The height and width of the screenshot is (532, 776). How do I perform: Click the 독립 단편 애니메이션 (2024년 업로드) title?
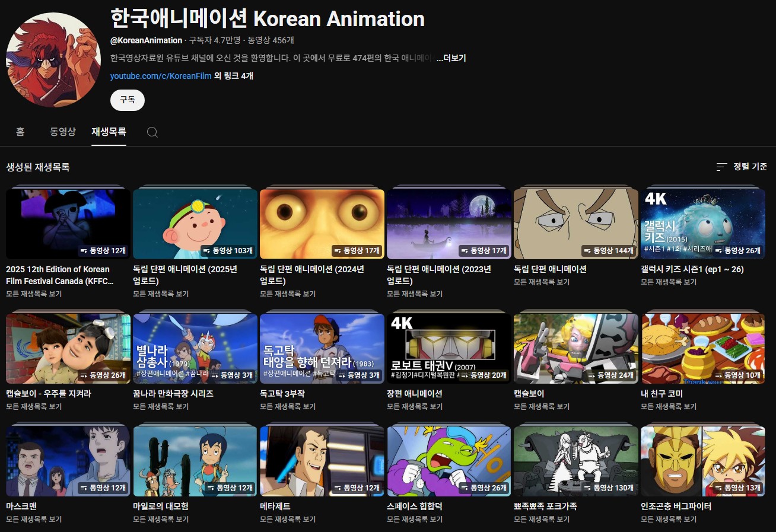pos(312,275)
